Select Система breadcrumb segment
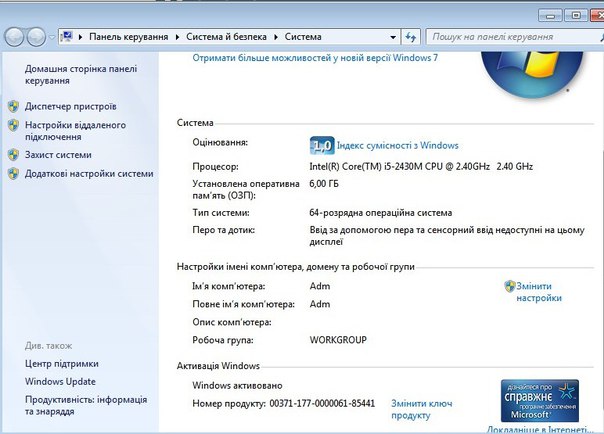This screenshot has width=604, height=434. (x=303, y=37)
